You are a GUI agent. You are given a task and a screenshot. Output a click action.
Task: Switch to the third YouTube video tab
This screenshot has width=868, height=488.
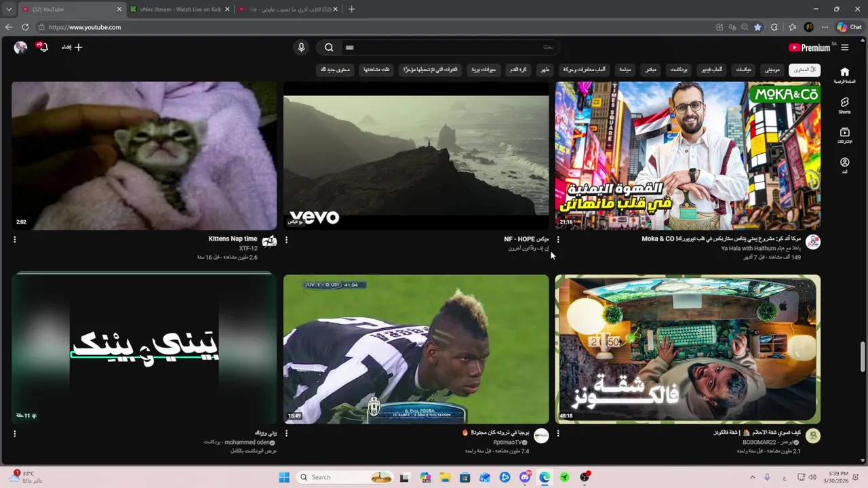[x=290, y=9]
